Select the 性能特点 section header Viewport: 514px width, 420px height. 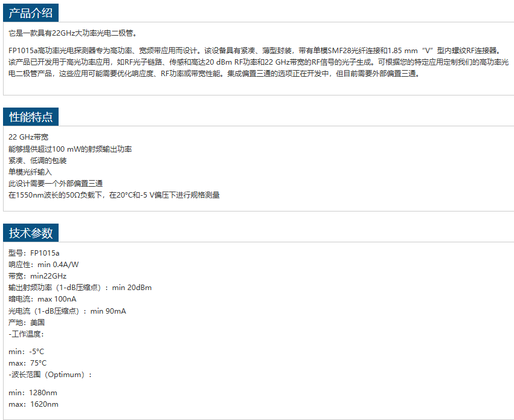[x=31, y=117]
